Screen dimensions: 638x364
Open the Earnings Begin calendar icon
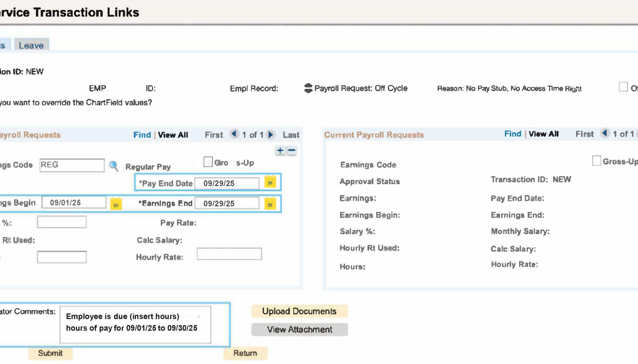pyautogui.click(x=116, y=204)
